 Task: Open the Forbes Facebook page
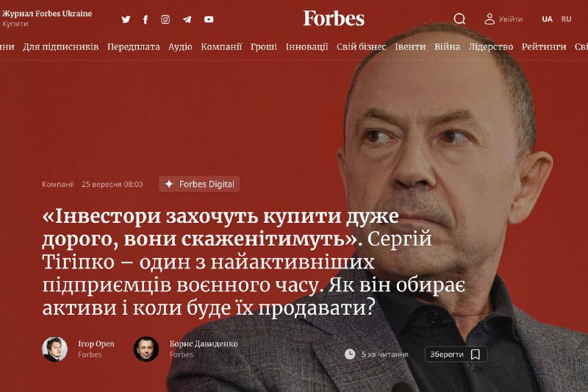tap(146, 20)
